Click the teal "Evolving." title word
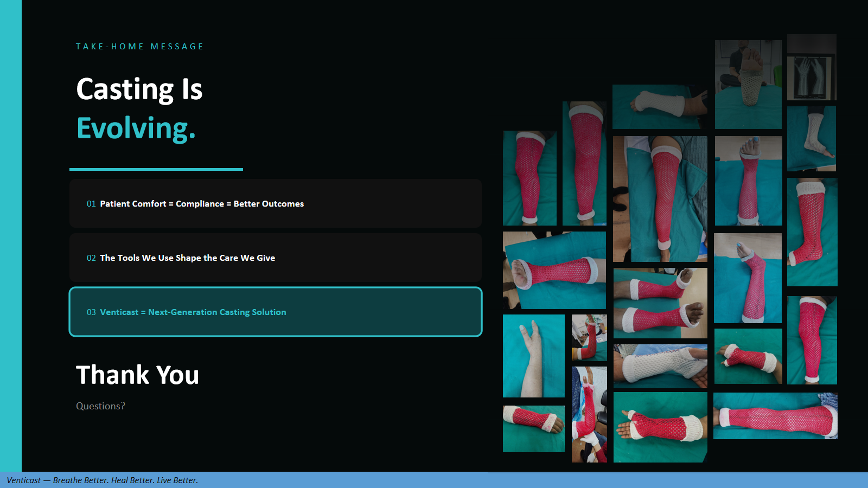 (x=136, y=129)
